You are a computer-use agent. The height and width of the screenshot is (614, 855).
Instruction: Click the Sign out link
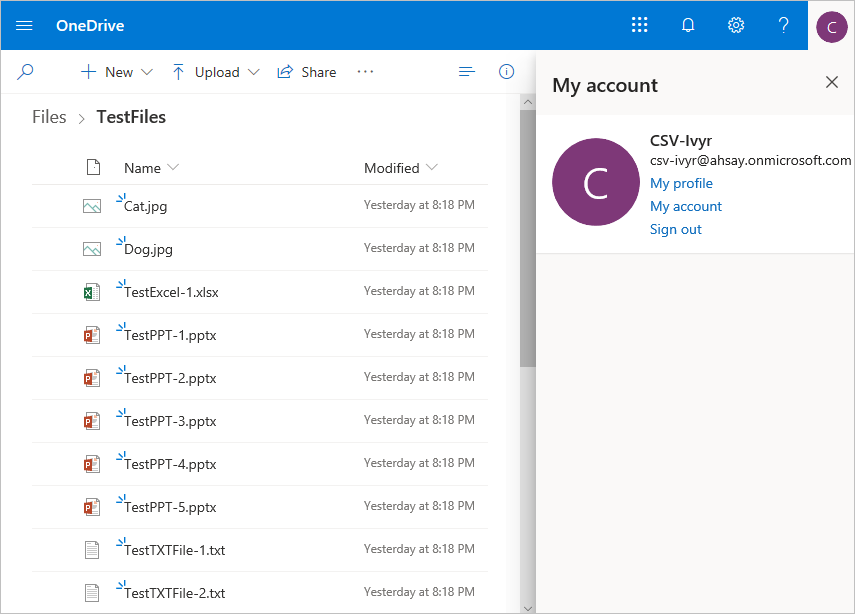tap(676, 229)
